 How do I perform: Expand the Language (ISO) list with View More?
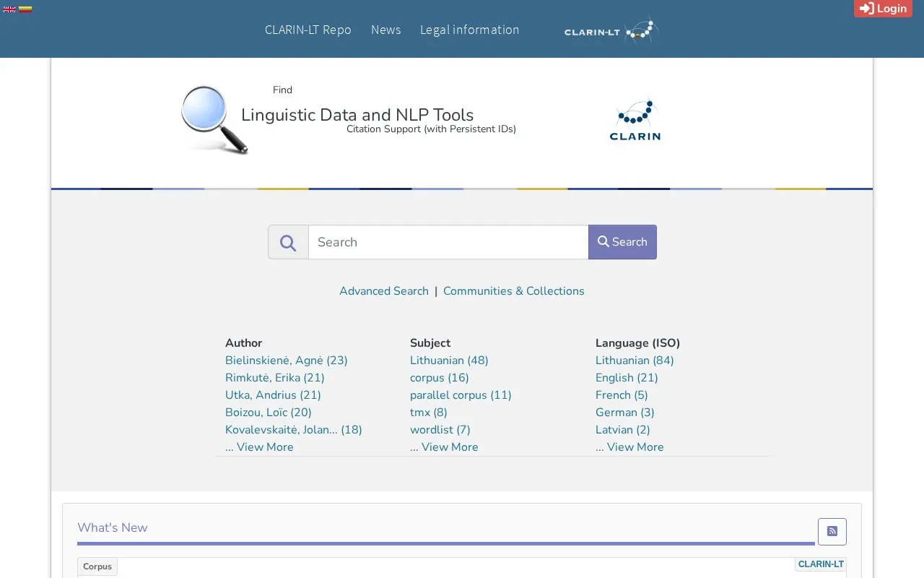click(629, 447)
